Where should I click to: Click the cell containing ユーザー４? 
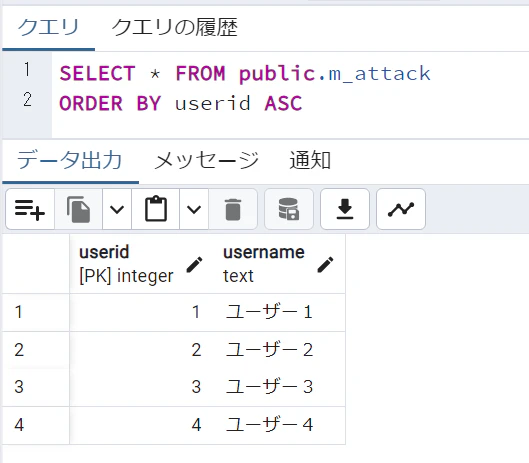pyautogui.click(x=280, y=425)
